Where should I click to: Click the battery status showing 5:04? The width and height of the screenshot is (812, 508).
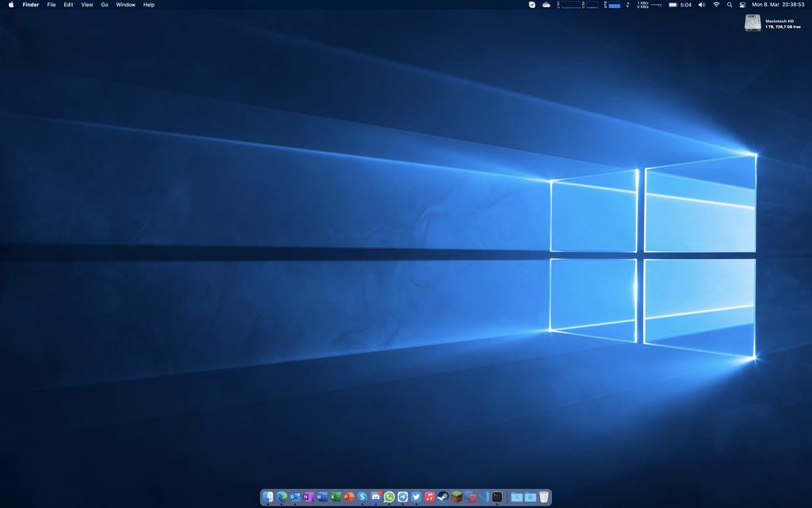[680, 5]
